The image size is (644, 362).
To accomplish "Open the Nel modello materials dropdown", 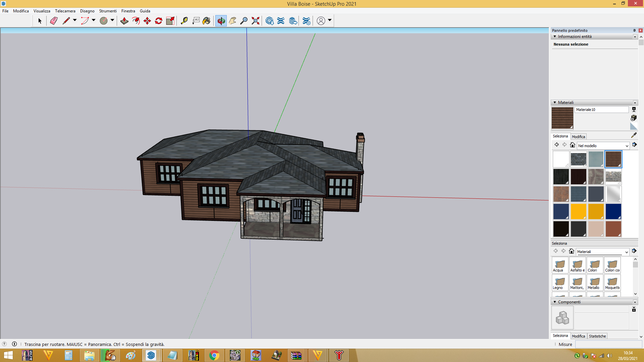I will tap(603, 146).
